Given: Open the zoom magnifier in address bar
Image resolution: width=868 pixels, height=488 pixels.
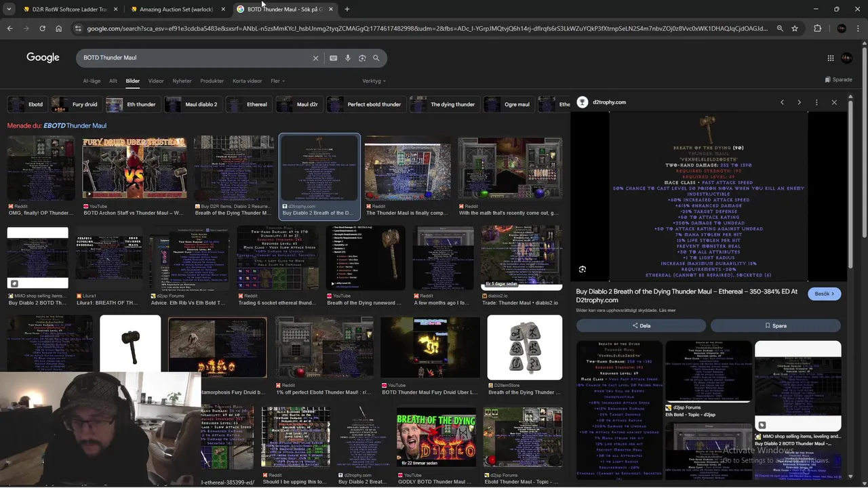Looking at the screenshot, I should tap(780, 28).
